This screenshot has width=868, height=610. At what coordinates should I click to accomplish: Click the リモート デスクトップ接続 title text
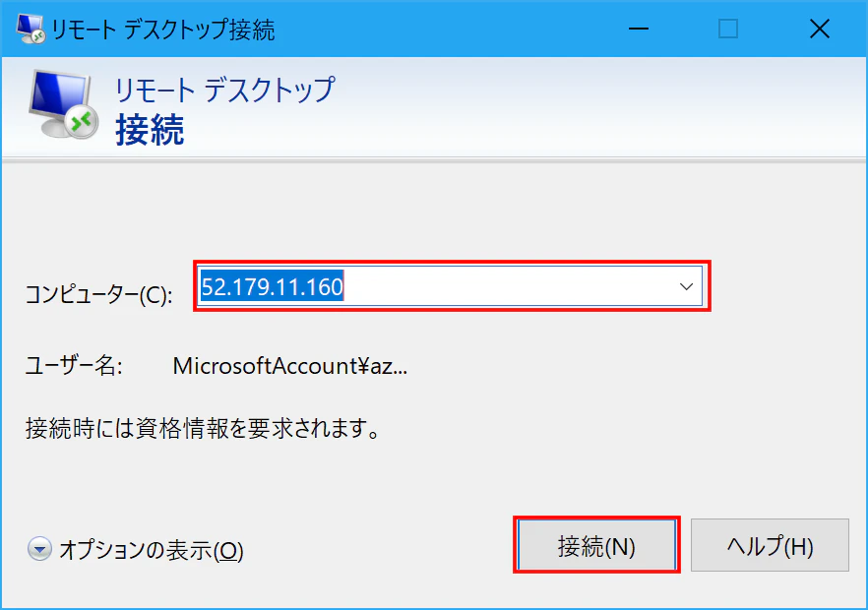163,30
